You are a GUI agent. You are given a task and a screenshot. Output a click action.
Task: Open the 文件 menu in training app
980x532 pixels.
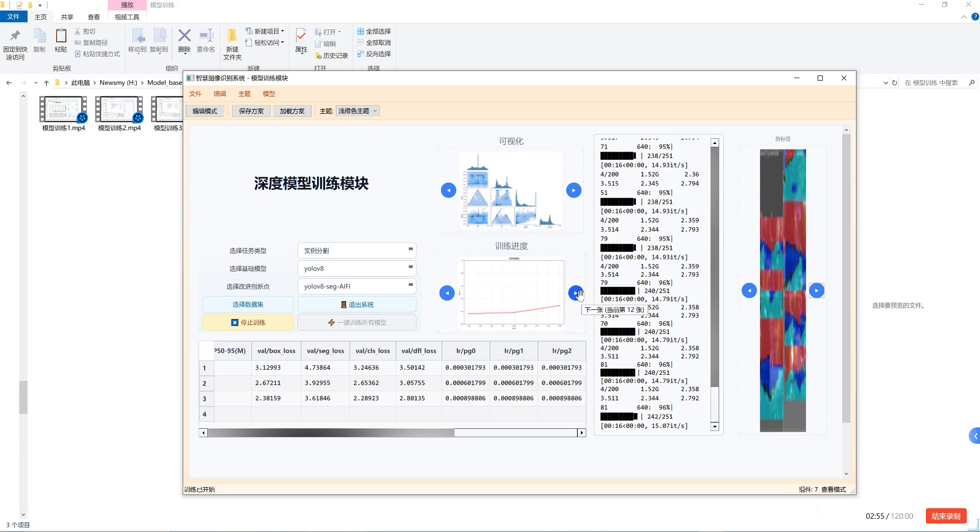[195, 94]
